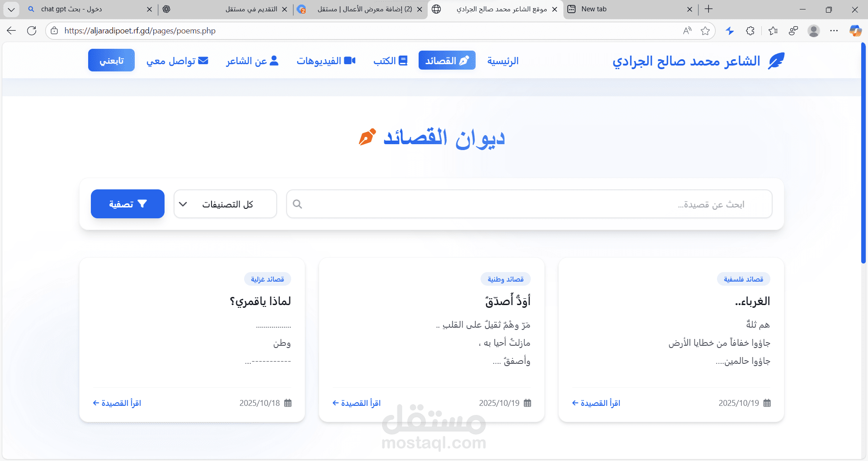
Task: Click اقرأ القصيدة link on لماذا ياقمري card
Action: pos(117,403)
